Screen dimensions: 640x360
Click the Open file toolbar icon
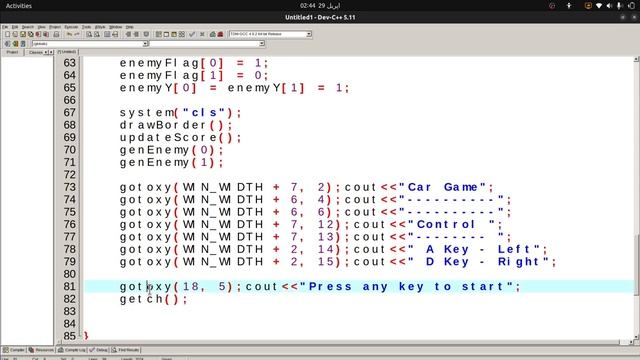coord(15,34)
